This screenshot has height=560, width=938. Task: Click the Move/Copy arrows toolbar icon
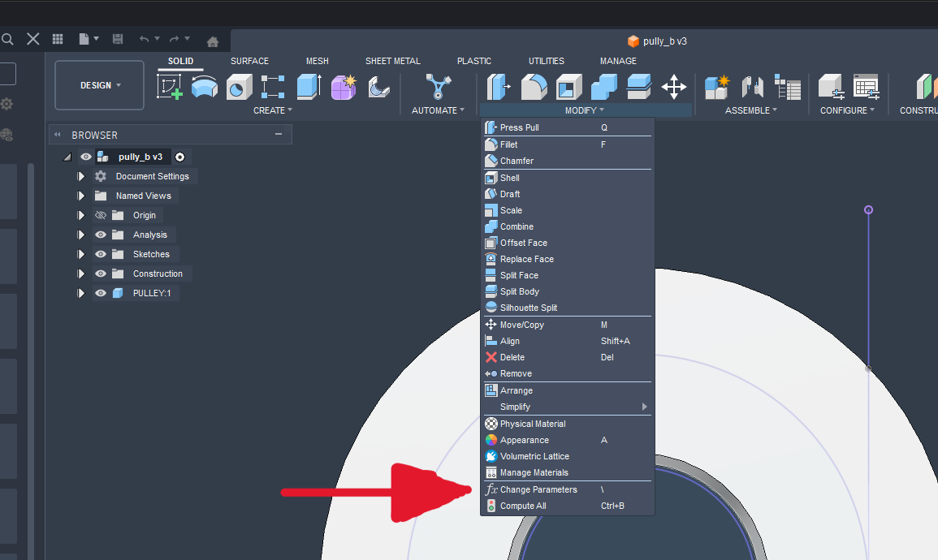click(x=673, y=87)
